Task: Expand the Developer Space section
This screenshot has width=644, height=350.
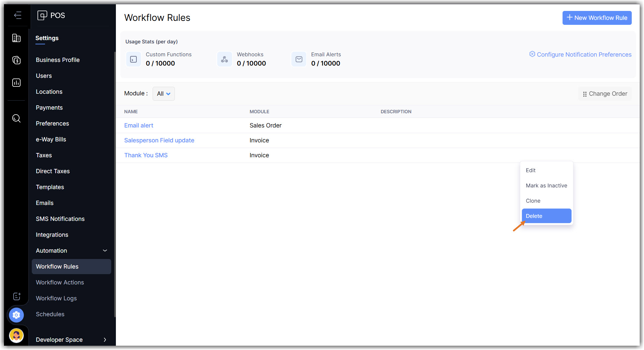Action: [x=105, y=340]
